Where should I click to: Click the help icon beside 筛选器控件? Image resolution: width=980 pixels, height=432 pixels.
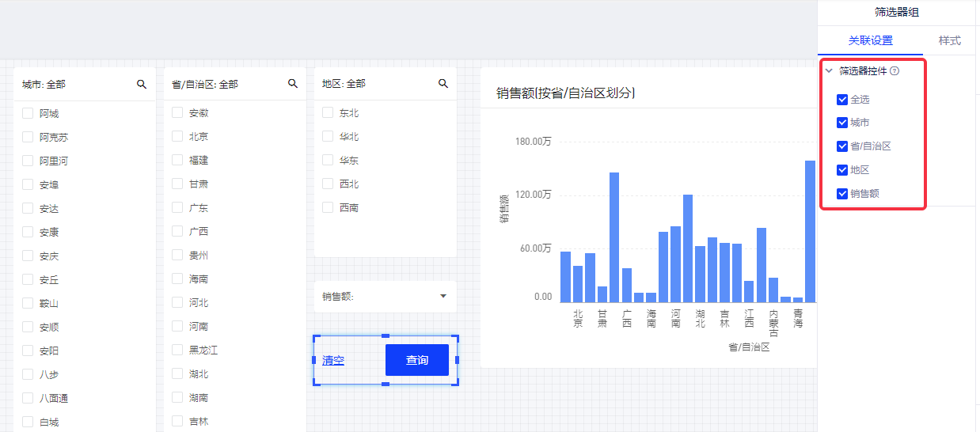coord(895,71)
